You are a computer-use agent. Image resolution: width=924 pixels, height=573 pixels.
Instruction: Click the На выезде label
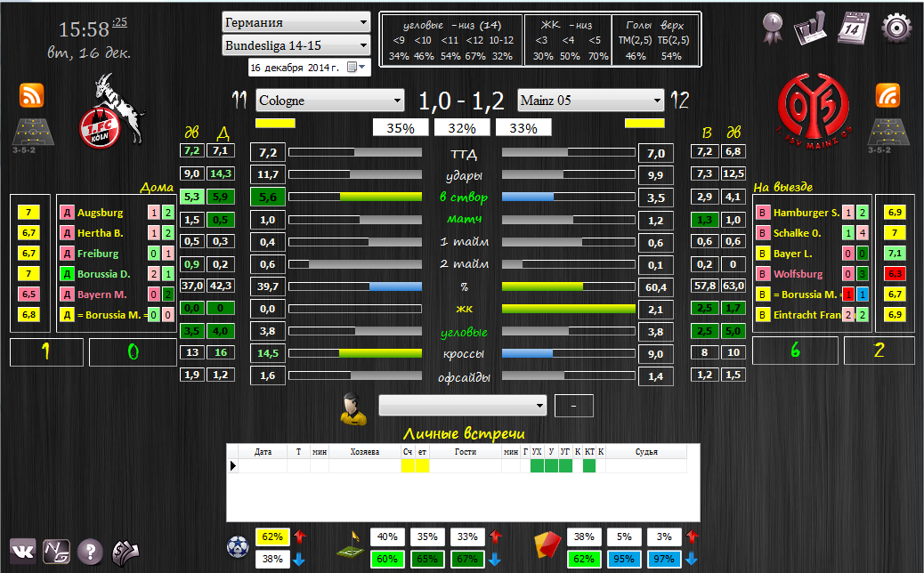click(783, 187)
